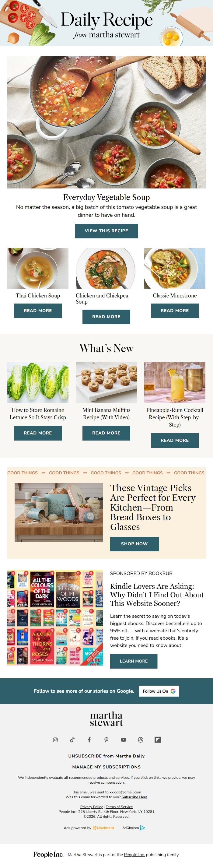Open the Everyday Vegetable Soup hero image
213x868 pixels.
[x=106, y=122]
